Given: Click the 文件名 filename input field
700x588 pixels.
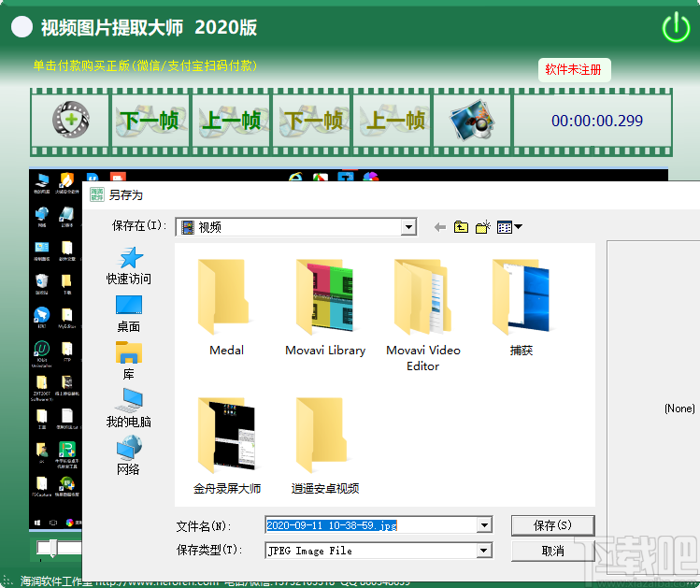Looking at the screenshot, I should 371,525.
